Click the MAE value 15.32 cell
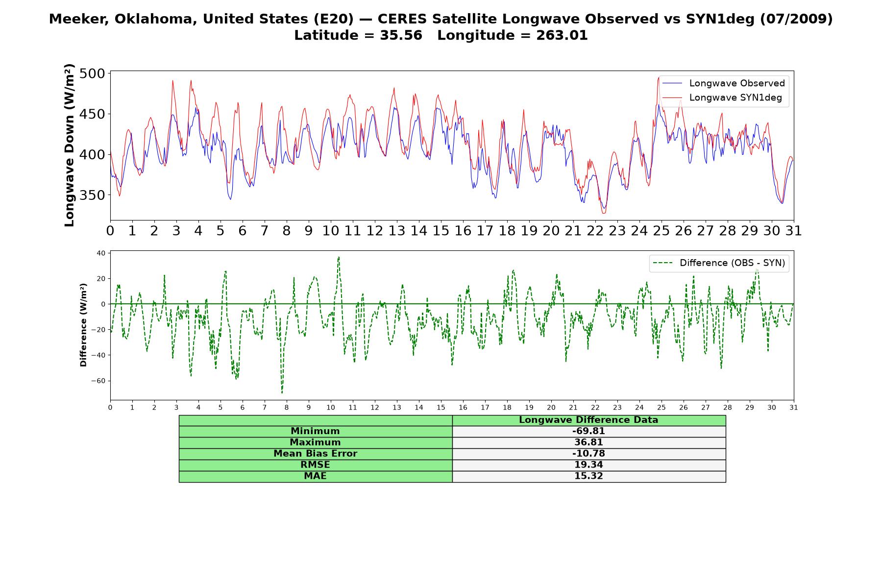This screenshot has height=588, width=882. 588,476
